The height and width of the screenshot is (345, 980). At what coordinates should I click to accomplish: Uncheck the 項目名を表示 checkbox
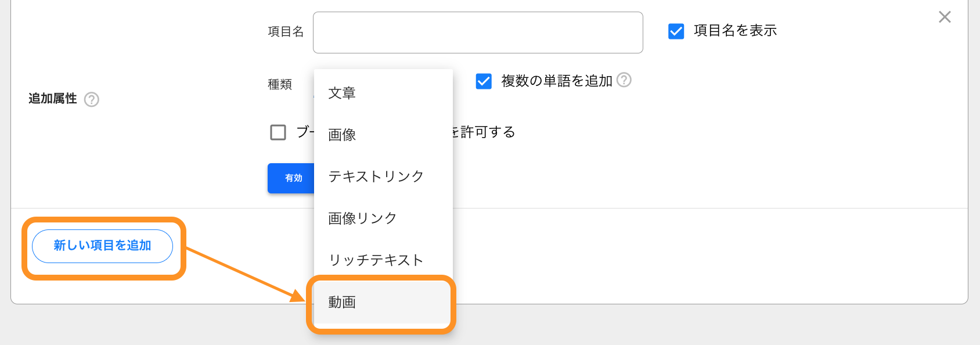coord(676,31)
